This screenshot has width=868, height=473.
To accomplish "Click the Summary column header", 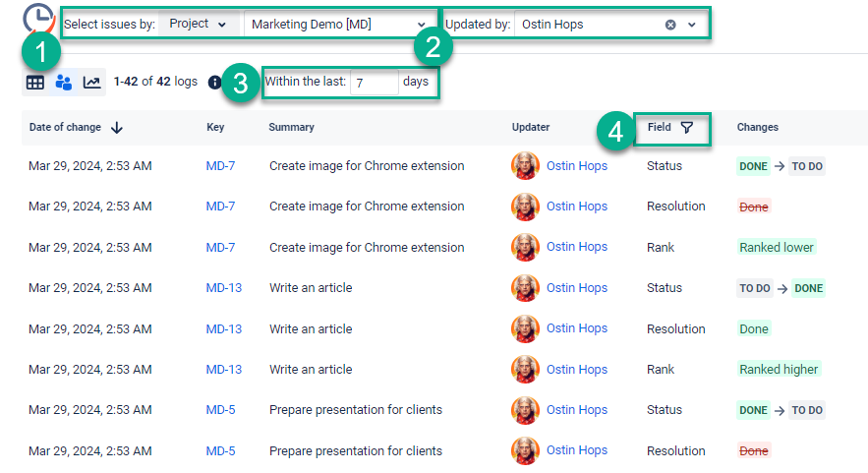I will click(291, 128).
